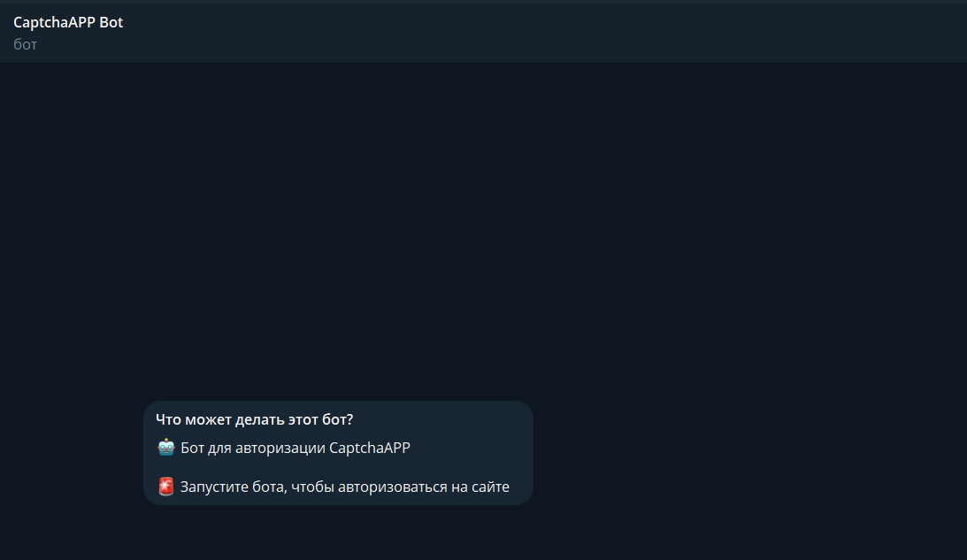Click the word 'Бот' after the robot emoji
Viewport: 967px width, 560px height.
coord(192,448)
